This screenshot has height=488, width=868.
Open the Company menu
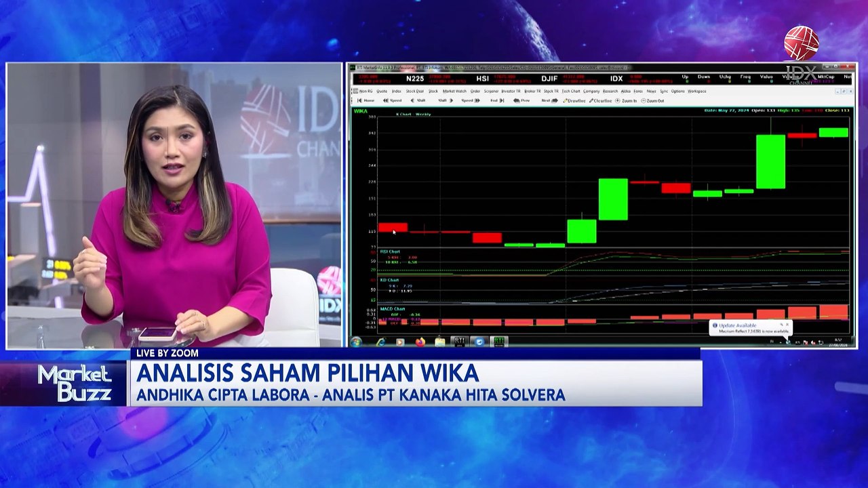[591, 91]
